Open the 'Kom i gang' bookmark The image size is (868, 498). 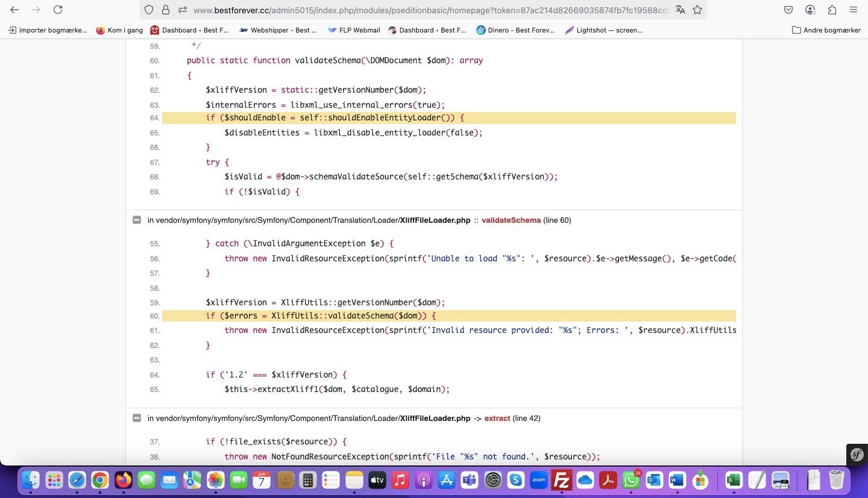(118, 30)
